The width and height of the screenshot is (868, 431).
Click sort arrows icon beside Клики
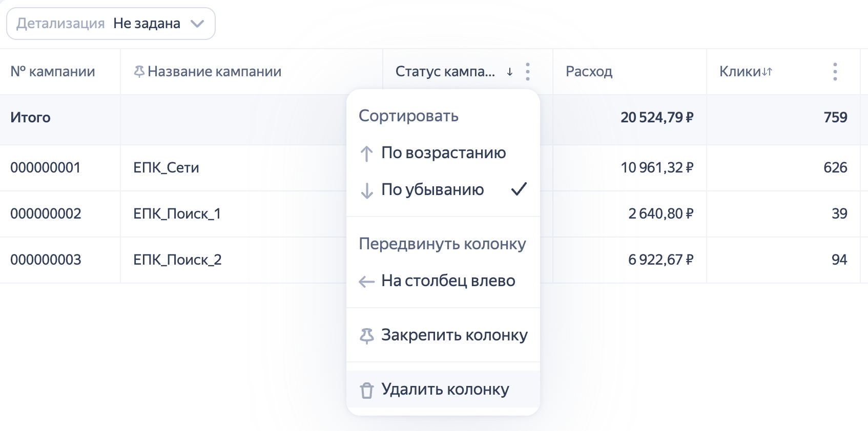pos(767,72)
